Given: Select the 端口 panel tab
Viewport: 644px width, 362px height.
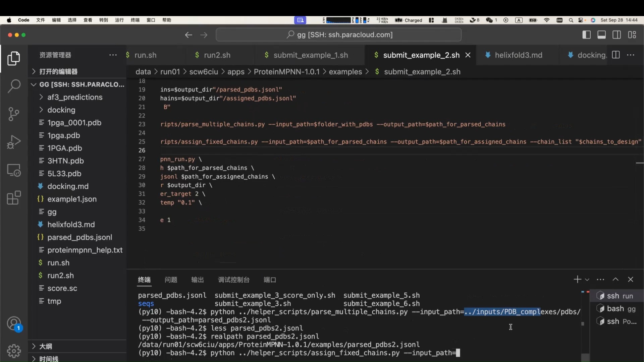Looking at the screenshot, I should (270, 280).
